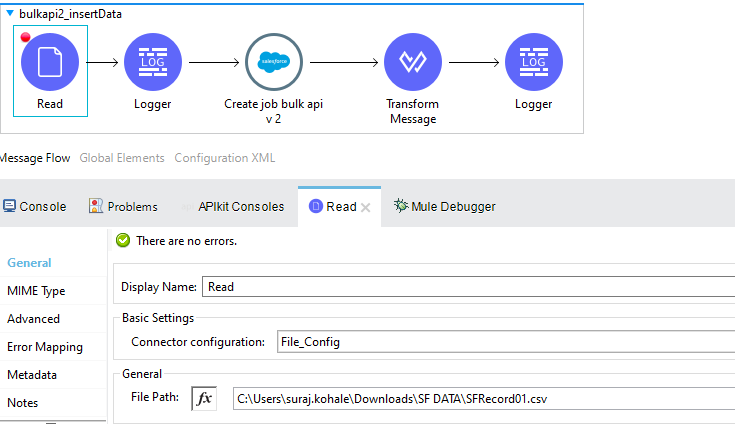The height and width of the screenshot is (424, 735).
Task: Click the Display Name input field
Action: [466, 286]
